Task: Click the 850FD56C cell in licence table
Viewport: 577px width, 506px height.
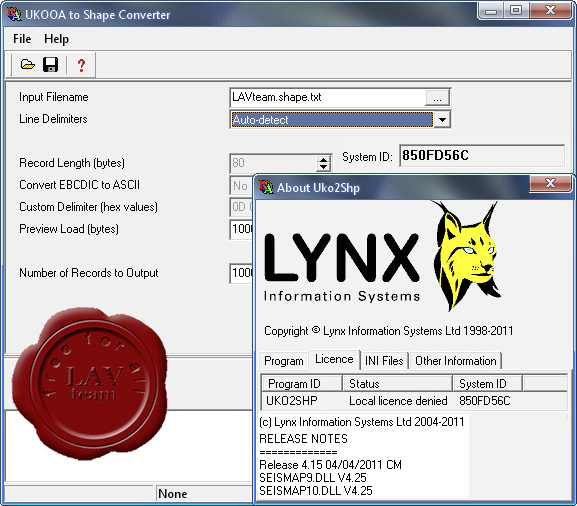Action: coord(485,400)
